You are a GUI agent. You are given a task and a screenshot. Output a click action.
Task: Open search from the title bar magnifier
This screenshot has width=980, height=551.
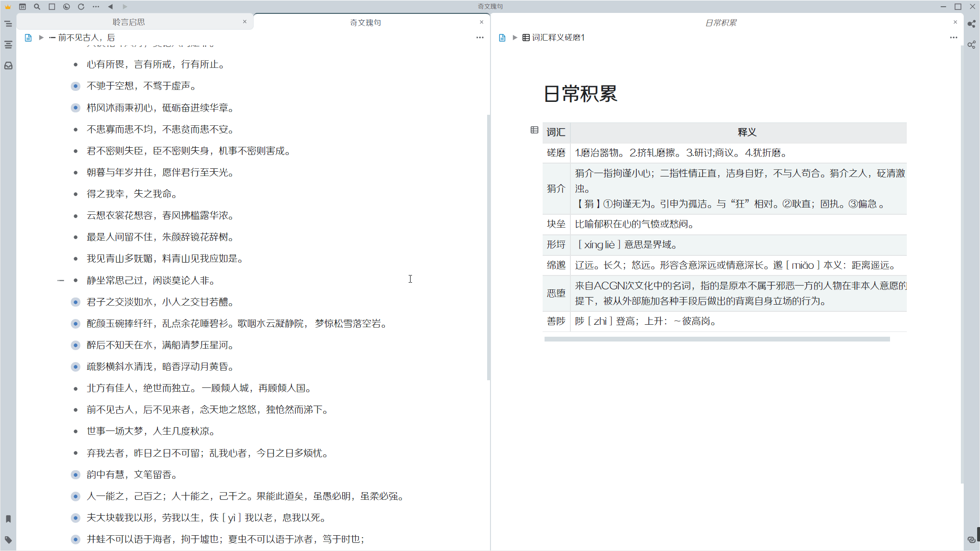click(36, 7)
